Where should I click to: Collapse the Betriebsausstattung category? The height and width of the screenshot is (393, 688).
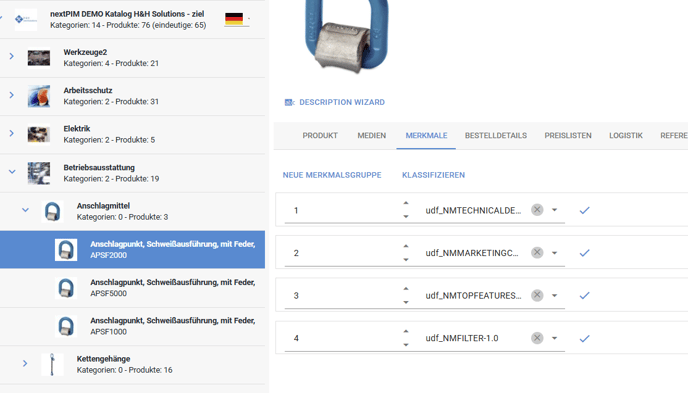(12, 171)
